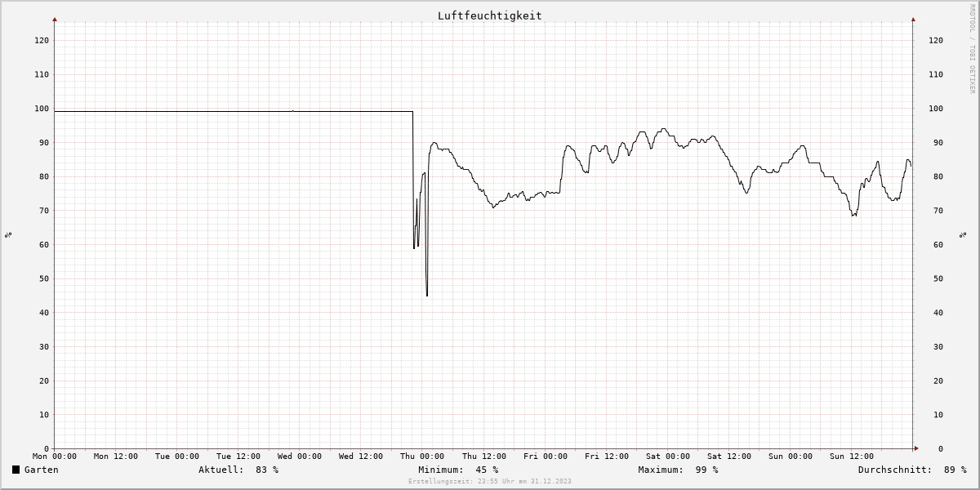Select the 30 label on the left axis
The width and height of the screenshot is (980, 490).
pyautogui.click(x=45, y=346)
